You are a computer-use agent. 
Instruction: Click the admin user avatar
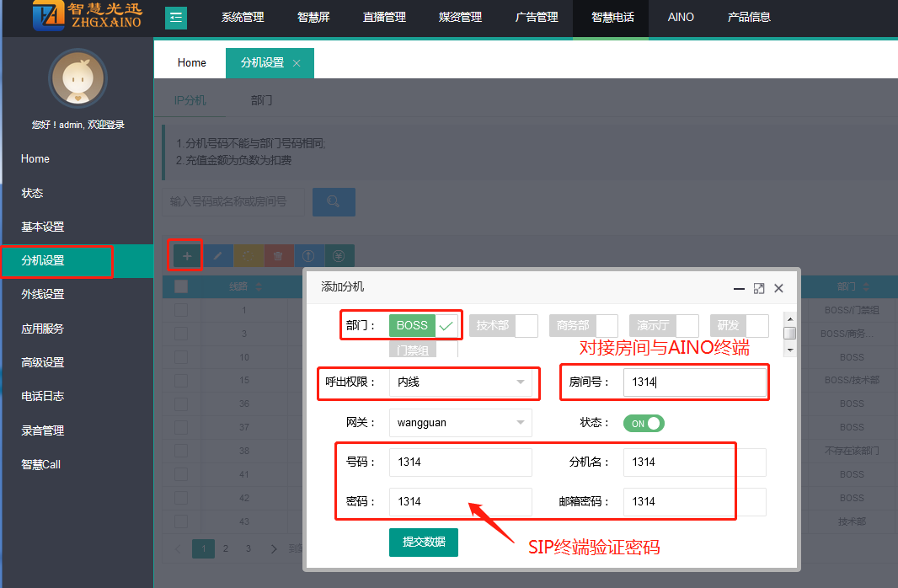tap(78, 78)
